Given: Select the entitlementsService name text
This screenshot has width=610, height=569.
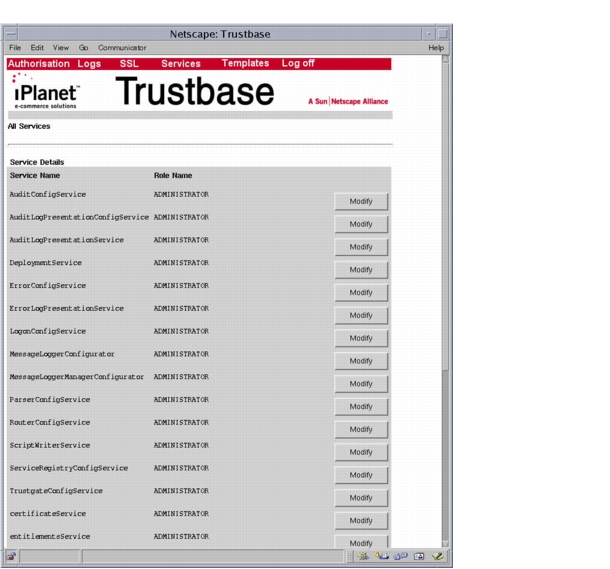Looking at the screenshot, I should click(x=49, y=537).
